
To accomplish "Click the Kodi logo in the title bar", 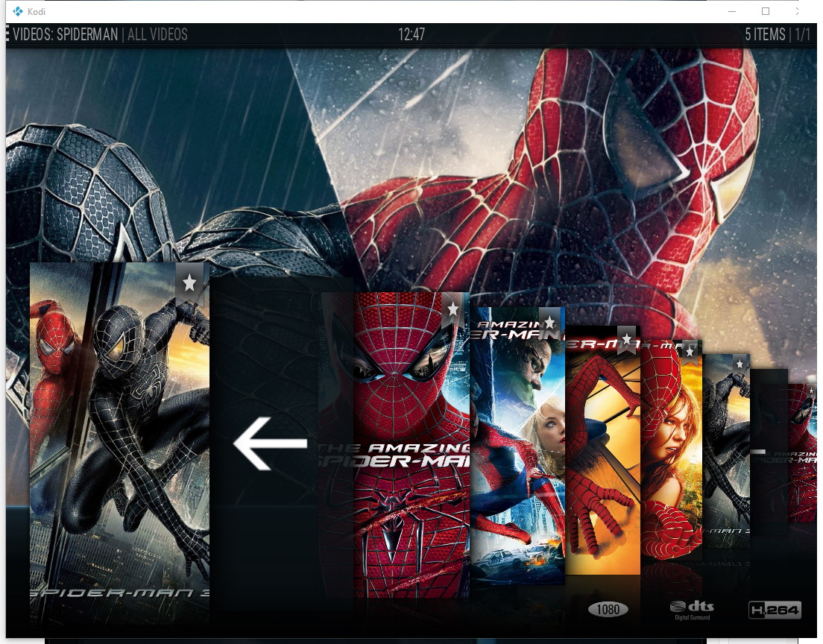I will (x=18, y=11).
